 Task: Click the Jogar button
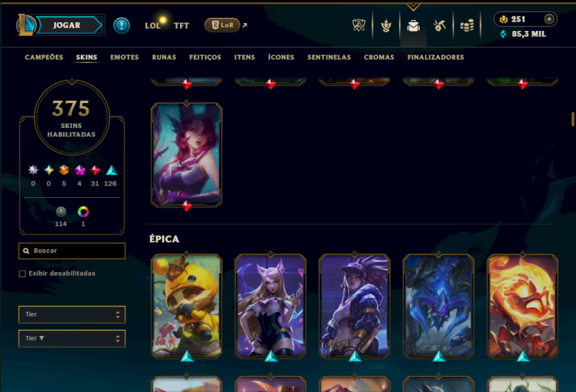[67, 25]
